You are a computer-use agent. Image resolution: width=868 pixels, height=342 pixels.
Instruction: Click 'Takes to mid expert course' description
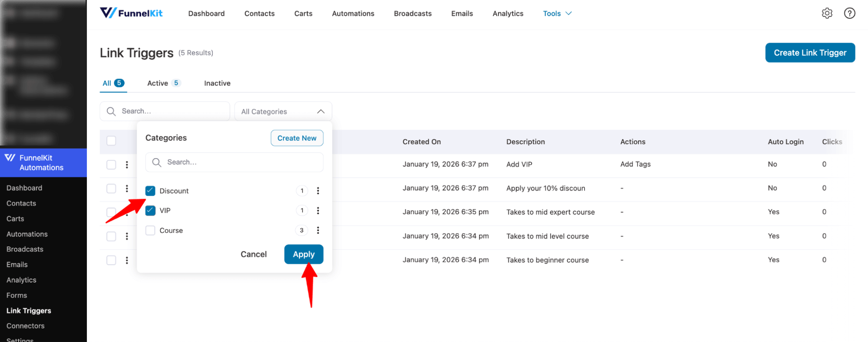tap(550, 212)
